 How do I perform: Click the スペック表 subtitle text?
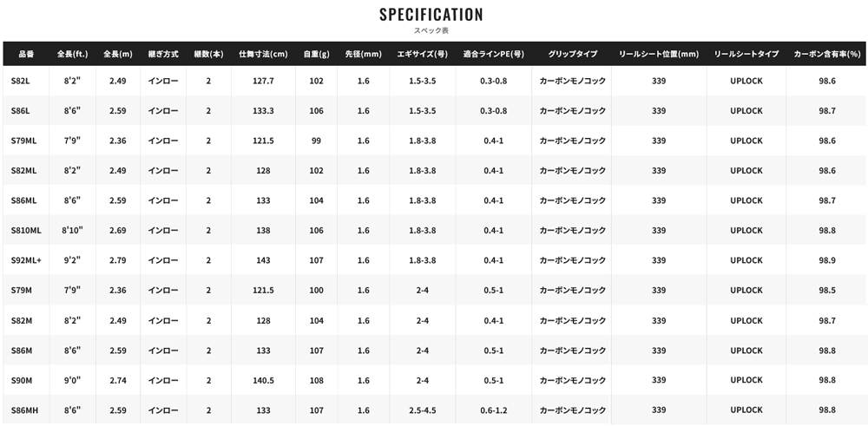click(431, 30)
